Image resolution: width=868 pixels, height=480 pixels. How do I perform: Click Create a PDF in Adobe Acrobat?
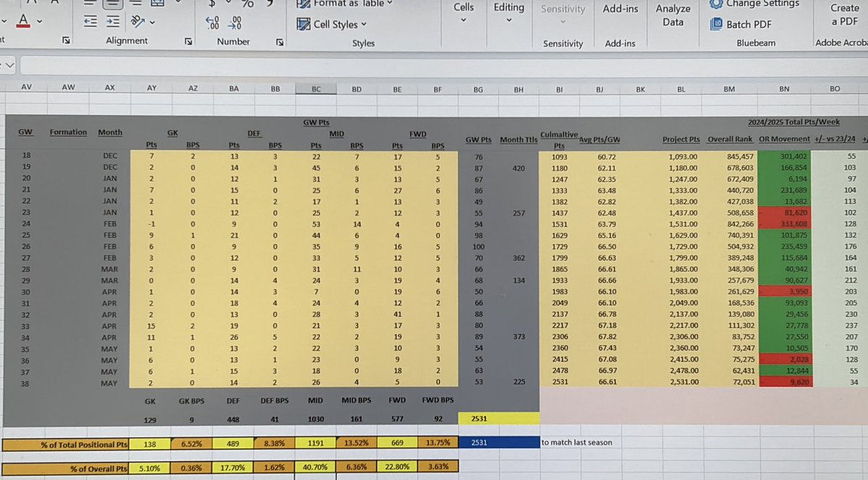click(843, 15)
